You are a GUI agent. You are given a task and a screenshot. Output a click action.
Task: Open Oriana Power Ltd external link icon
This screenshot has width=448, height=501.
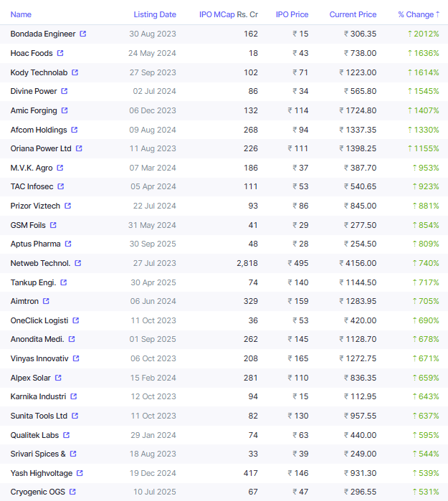(x=79, y=148)
